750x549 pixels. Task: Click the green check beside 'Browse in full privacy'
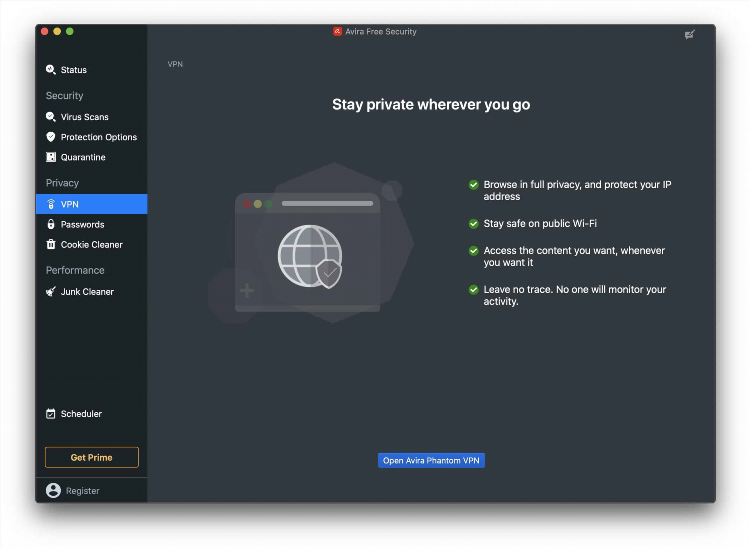point(474,185)
